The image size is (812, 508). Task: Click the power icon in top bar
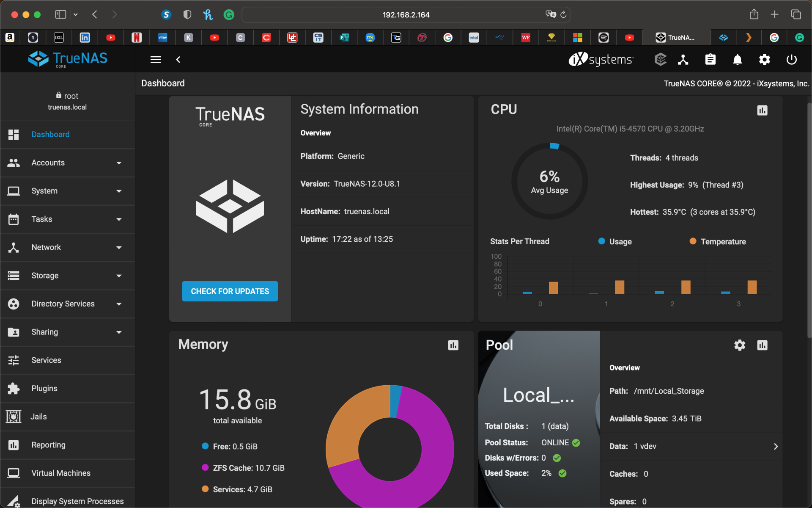792,60
